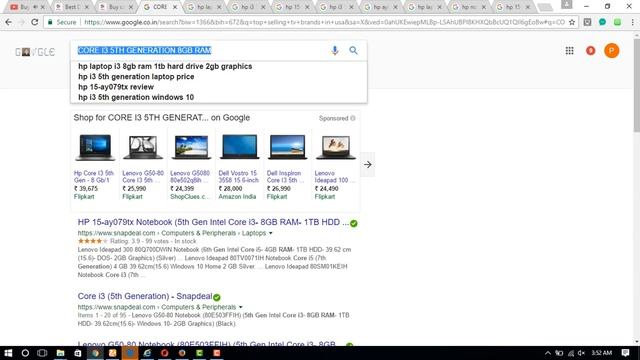The image size is (640, 360).
Task: Open the Action Center notification icon
Action: pyautogui.click(x=625, y=353)
